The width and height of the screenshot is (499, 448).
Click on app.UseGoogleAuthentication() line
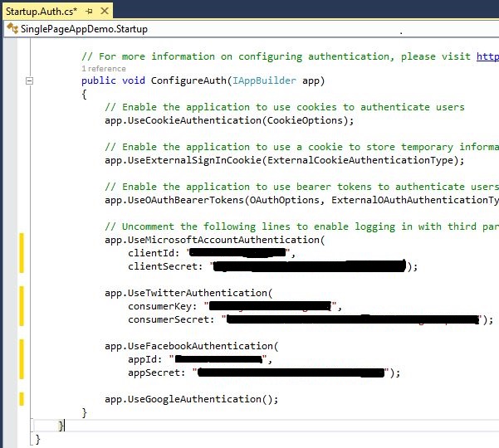coord(192,399)
